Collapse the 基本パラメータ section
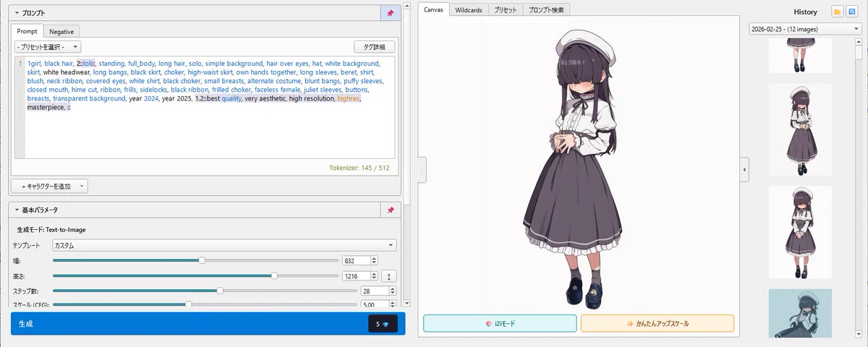The width and height of the screenshot is (868, 347). coord(17,210)
